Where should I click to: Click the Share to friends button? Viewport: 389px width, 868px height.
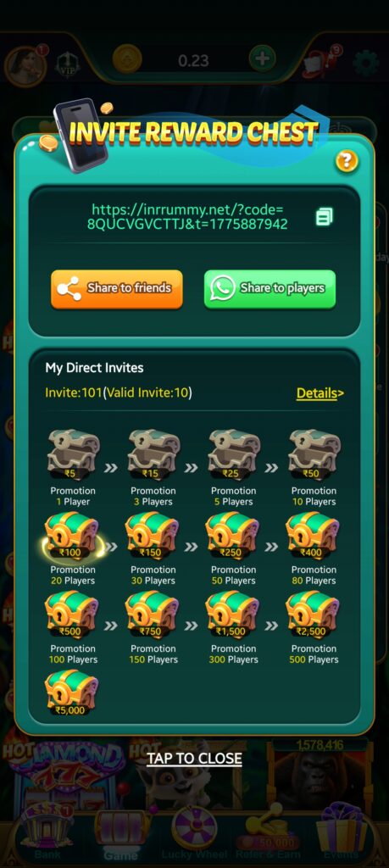(x=117, y=289)
